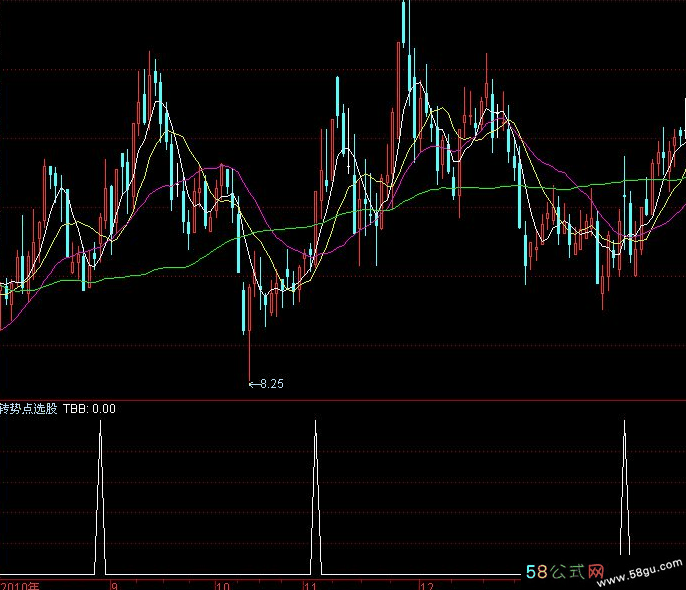Click month 12 marker on the time axis

427,584
